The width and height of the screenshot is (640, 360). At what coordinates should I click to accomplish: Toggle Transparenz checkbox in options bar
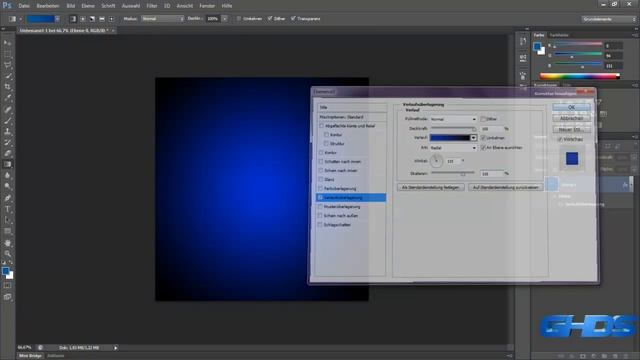click(293, 19)
